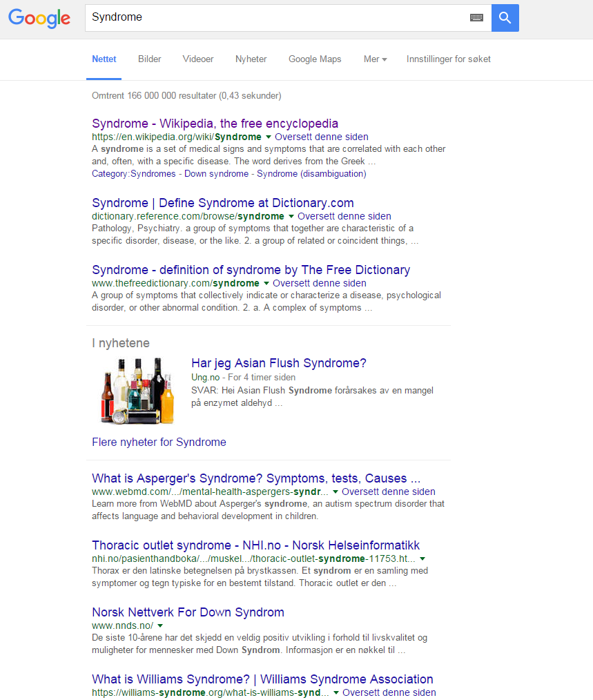The height and width of the screenshot is (700, 593).
Task: Open the Down syndrome sitelink
Action: tap(216, 174)
